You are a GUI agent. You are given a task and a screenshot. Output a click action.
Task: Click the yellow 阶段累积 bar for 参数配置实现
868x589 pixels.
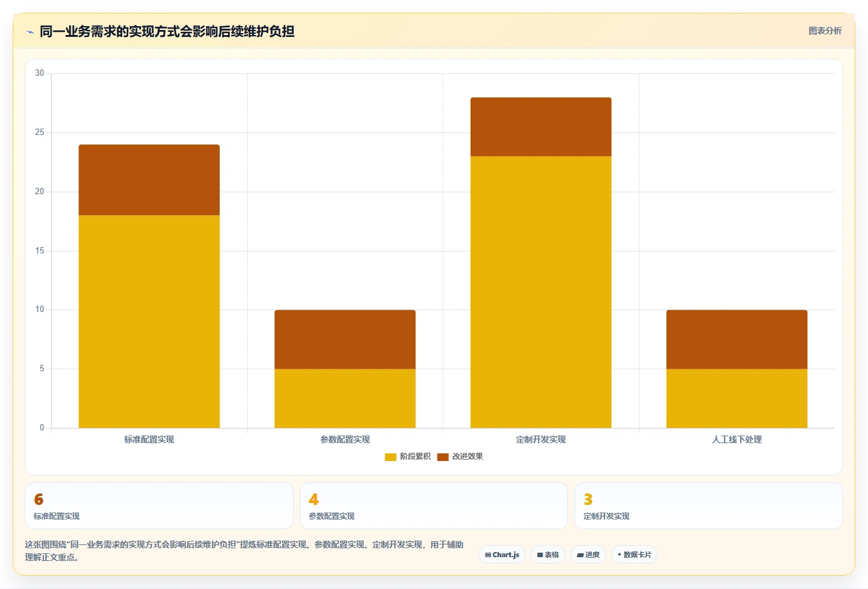345,399
